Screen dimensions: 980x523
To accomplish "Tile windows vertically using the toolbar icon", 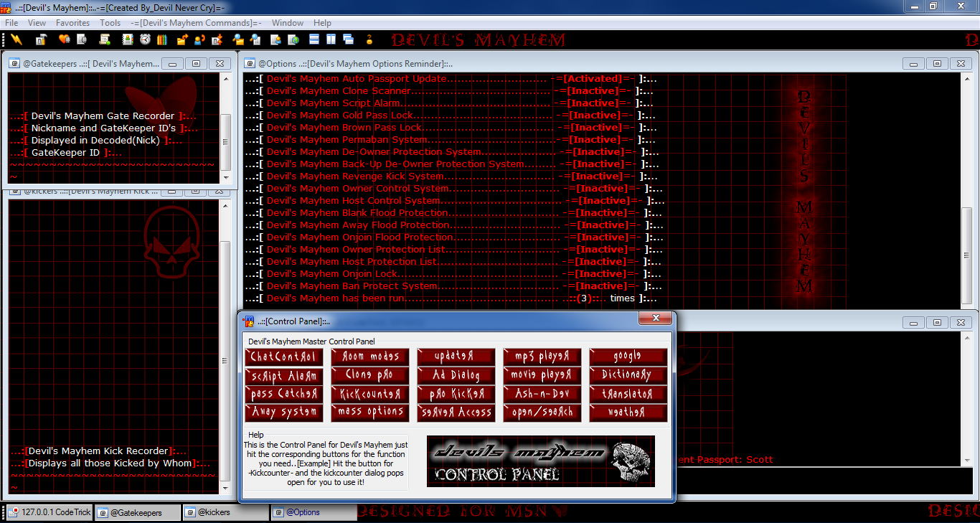I will coord(331,39).
